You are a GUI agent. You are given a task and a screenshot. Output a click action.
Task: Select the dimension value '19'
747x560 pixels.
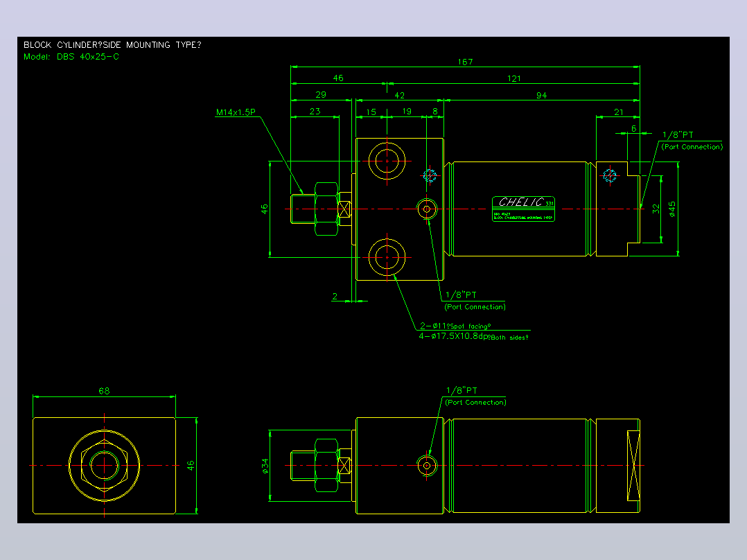pos(406,112)
